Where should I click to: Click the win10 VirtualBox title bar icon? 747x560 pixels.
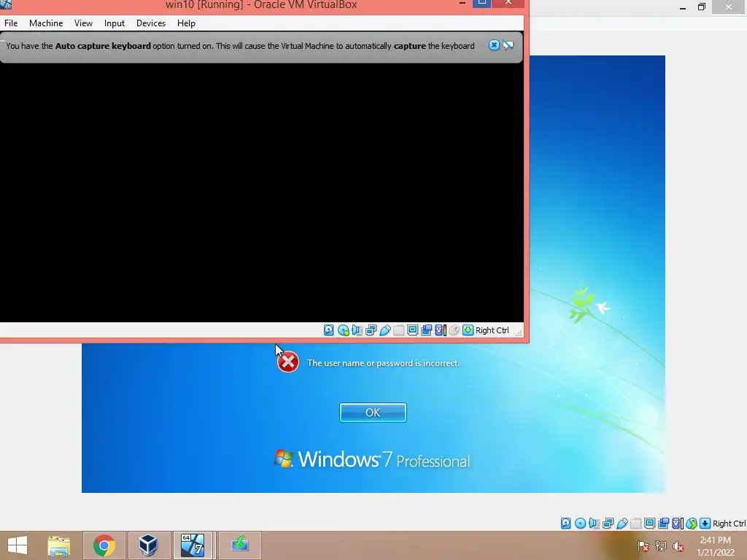click(x=6, y=4)
